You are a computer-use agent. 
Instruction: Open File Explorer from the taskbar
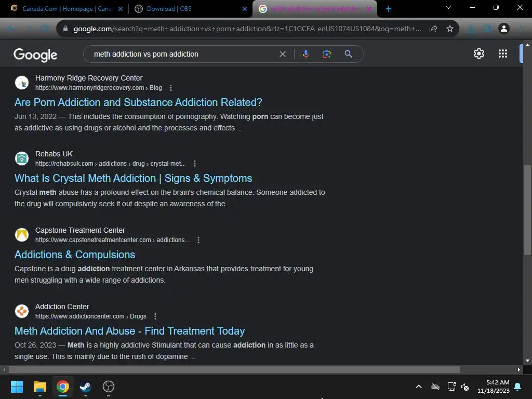point(39,387)
